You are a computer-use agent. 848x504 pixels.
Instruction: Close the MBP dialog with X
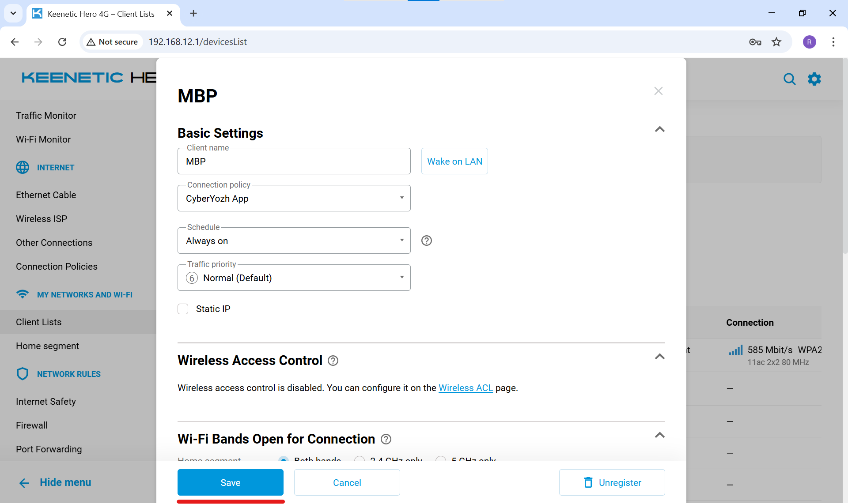[x=658, y=91]
